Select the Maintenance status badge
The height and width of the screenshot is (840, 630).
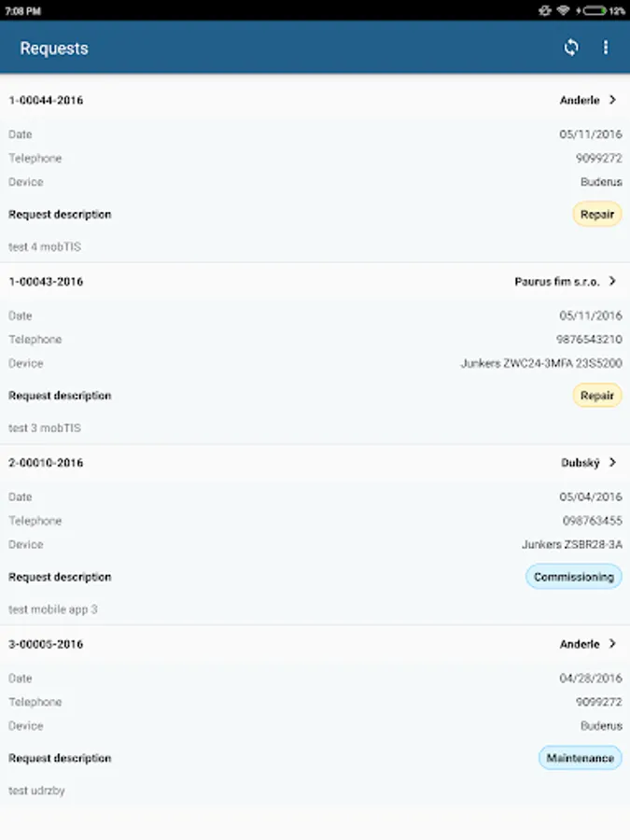580,758
